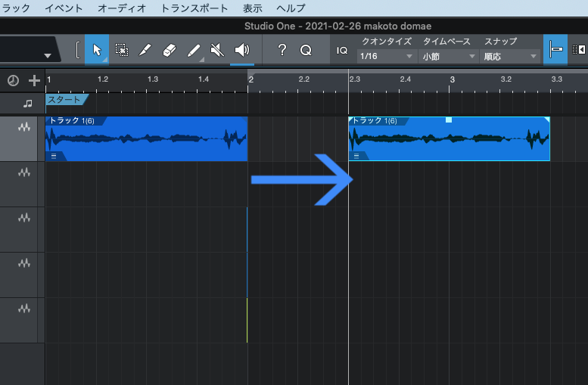Select the first トラック 1(6) audio clip
588x385 pixels.
146,140
